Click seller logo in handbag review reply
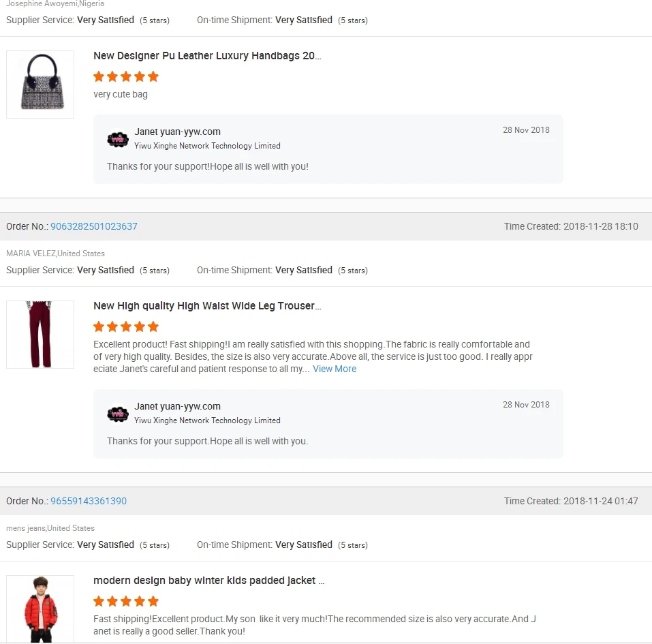This screenshot has width=652, height=644. pos(118,139)
